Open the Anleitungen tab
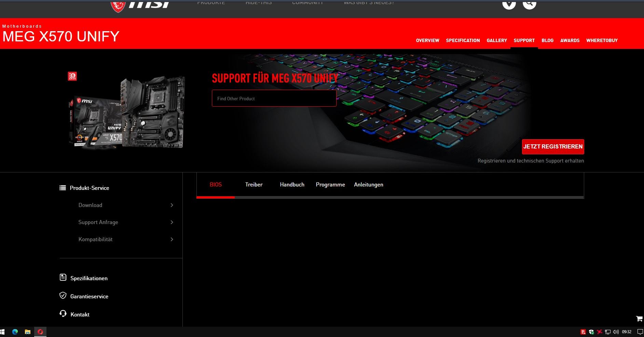The image size is (644, 337). tap(369, 185)
